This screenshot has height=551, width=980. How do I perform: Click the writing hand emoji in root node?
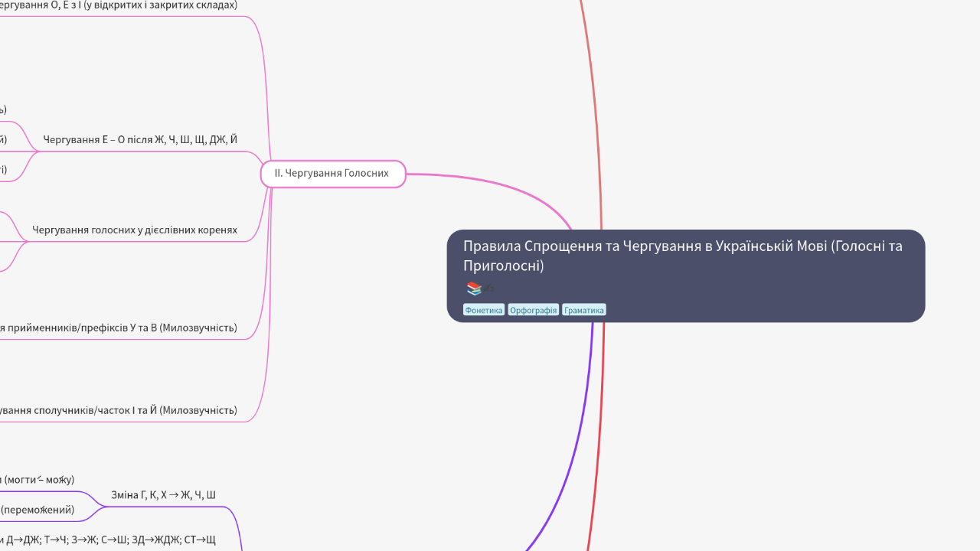488,289
